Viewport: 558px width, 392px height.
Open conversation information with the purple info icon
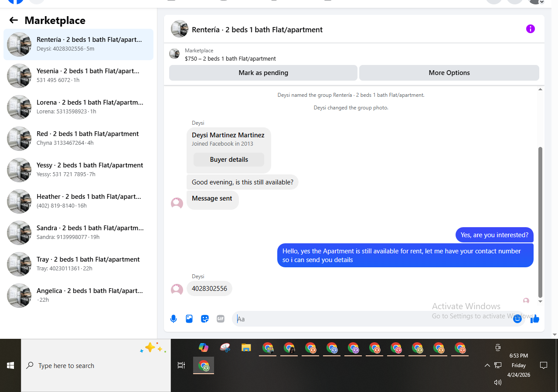coord(530,29)
